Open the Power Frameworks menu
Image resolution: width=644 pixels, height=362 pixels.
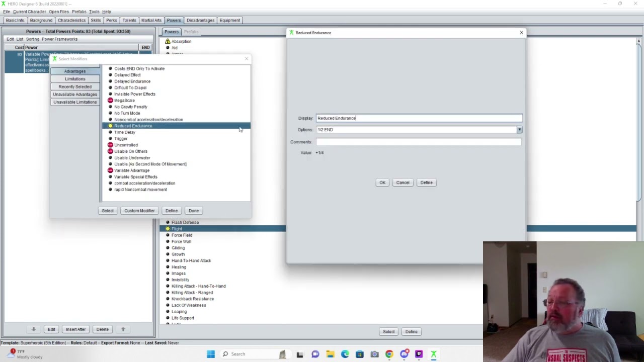pyautogui.click(x=59, y=39)
